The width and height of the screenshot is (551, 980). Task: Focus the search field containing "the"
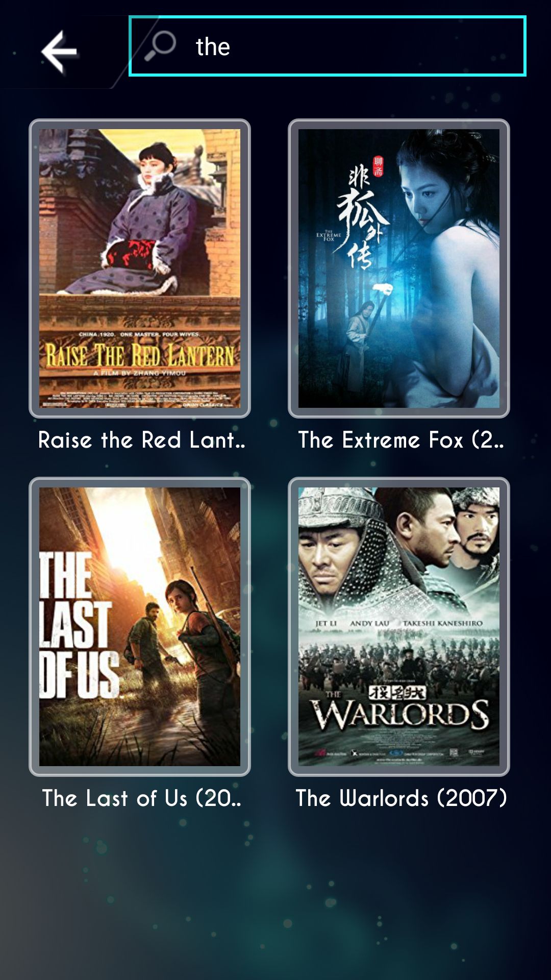[x=328, y=46]
